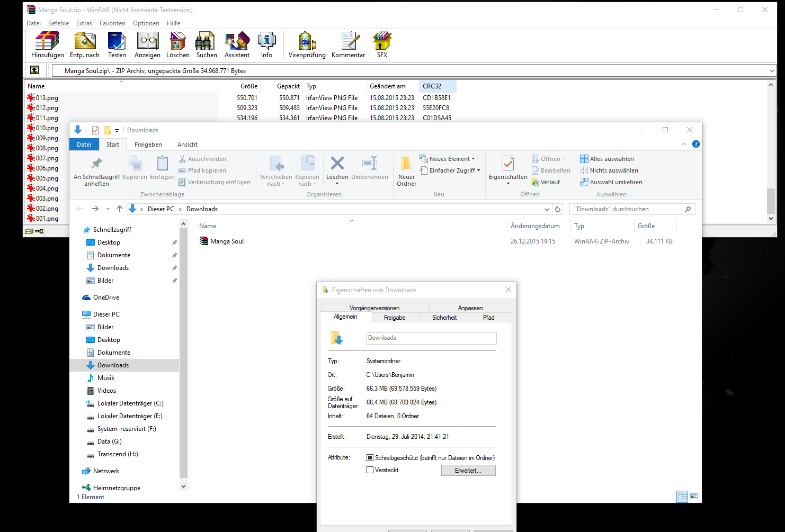Viewport: 785px width, 532px height.
Task: Open Quick Access Toolbar customize dropdown
Action: tap(117, 130)
